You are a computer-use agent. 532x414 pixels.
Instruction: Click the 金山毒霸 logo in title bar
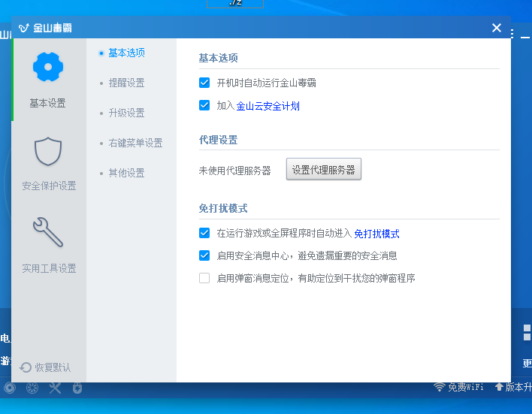pyautogui.click(x=23, y=28)
